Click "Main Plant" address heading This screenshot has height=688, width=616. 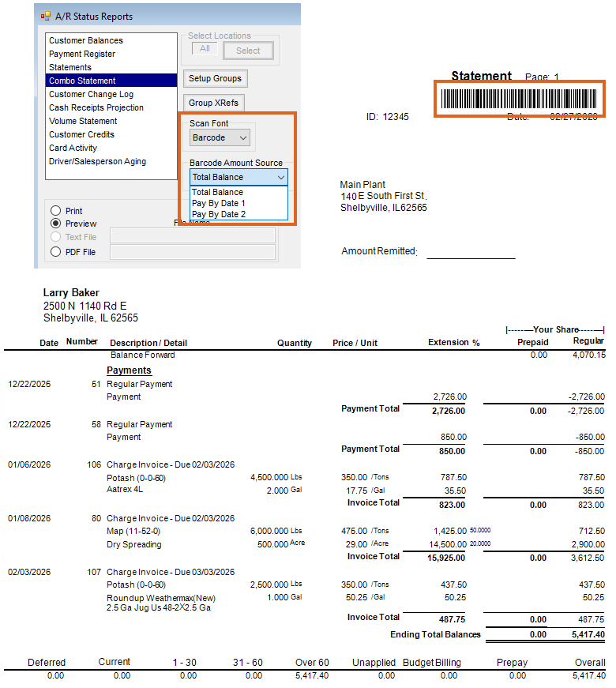362,185
